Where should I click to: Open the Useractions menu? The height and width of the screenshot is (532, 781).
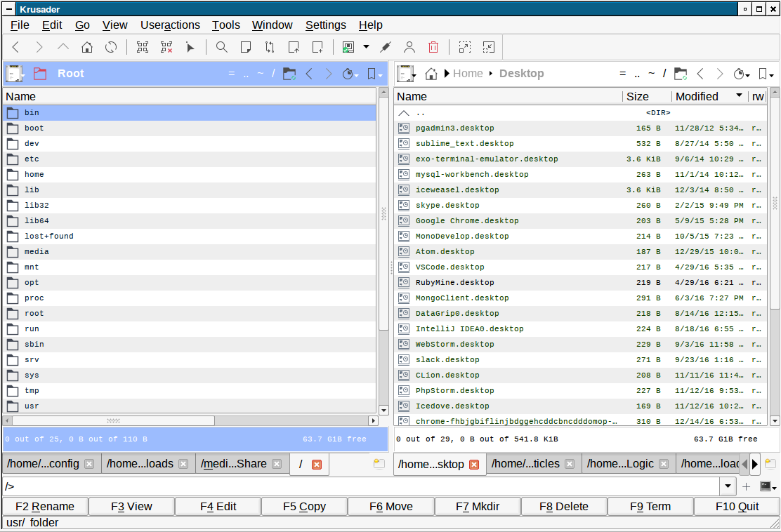171,25
